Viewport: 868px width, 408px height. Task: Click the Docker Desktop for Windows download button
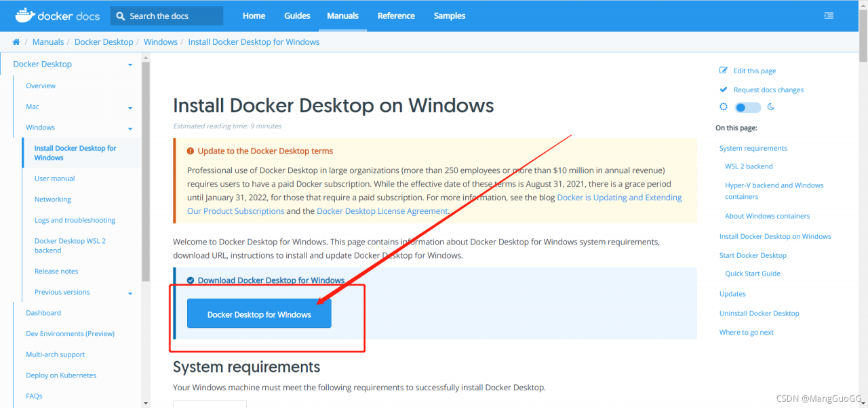coord(258,313)
